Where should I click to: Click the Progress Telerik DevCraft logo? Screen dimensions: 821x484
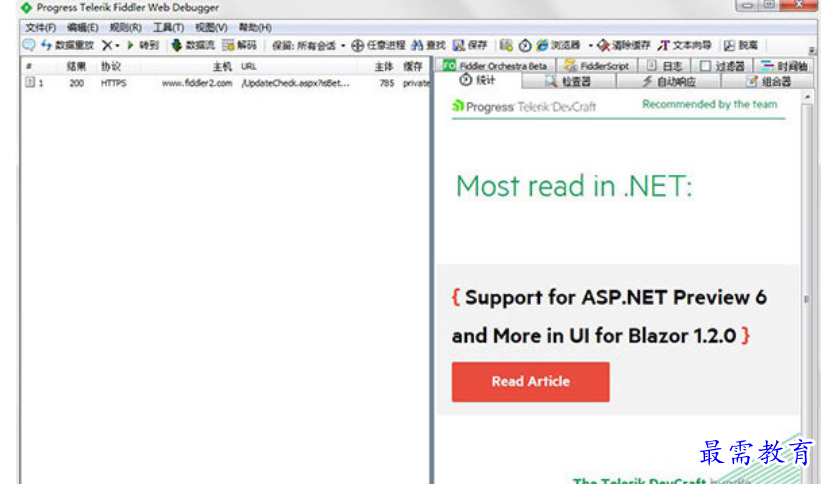(524, 106)
